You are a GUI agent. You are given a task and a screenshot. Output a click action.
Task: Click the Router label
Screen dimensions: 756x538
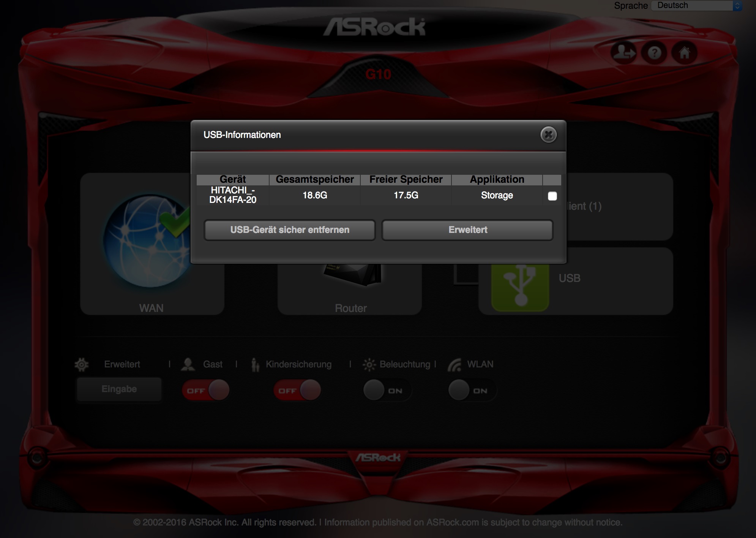pyautogui.click(x=351, y=308)
